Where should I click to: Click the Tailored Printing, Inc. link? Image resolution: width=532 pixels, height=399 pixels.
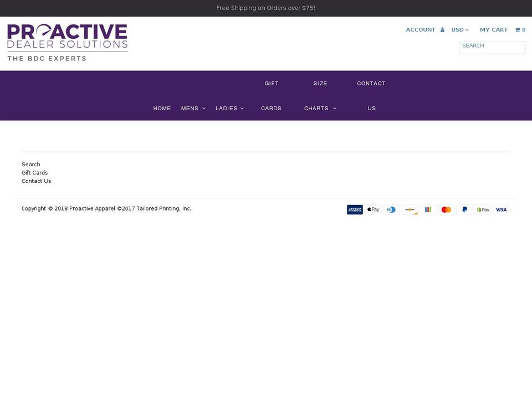(164, 209)
